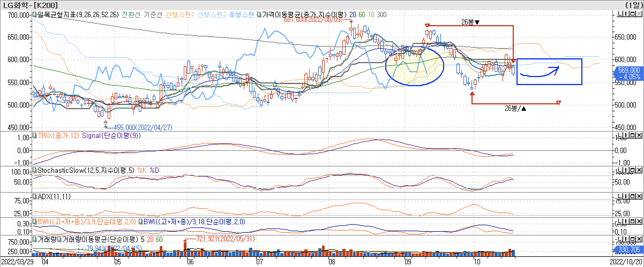Viewport: 644px width, 267px height.
Task: Toggle the 가격이동평균 indicator marker box
Action: (259, 14)
